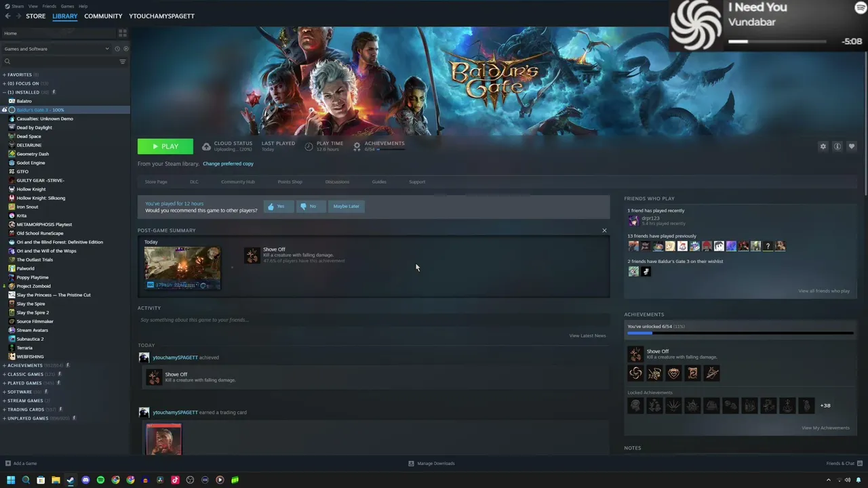Image resolution: width=868 pixels, height=488 pixels.
Task: Open game settings gear icon
Action: pyautogui.click(x=823, y=146)
